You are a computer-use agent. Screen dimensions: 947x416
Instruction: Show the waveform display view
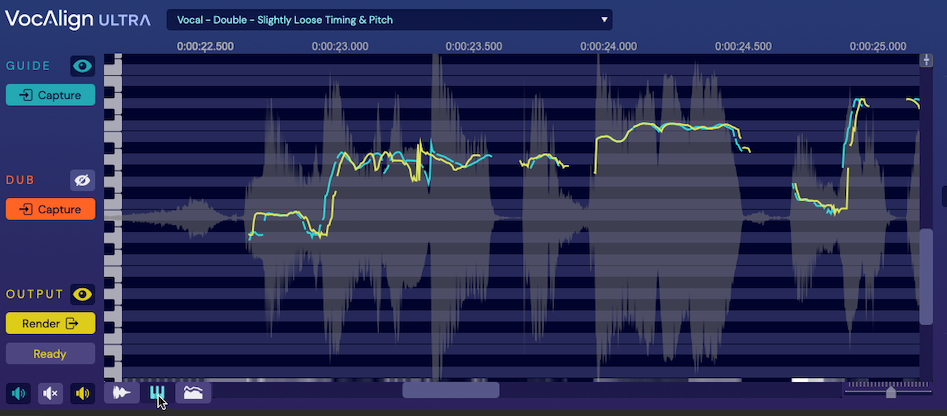[122, 393]
